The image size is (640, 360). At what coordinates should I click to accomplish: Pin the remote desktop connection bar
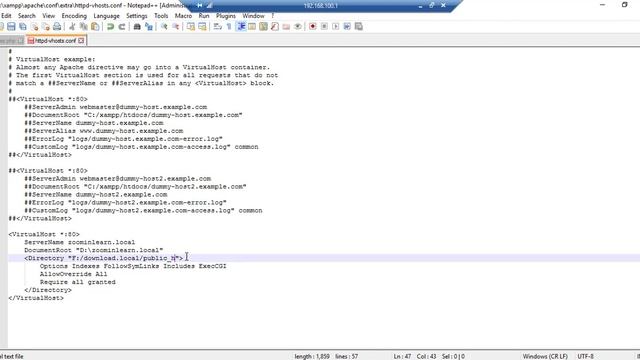[x=199, y=5]
